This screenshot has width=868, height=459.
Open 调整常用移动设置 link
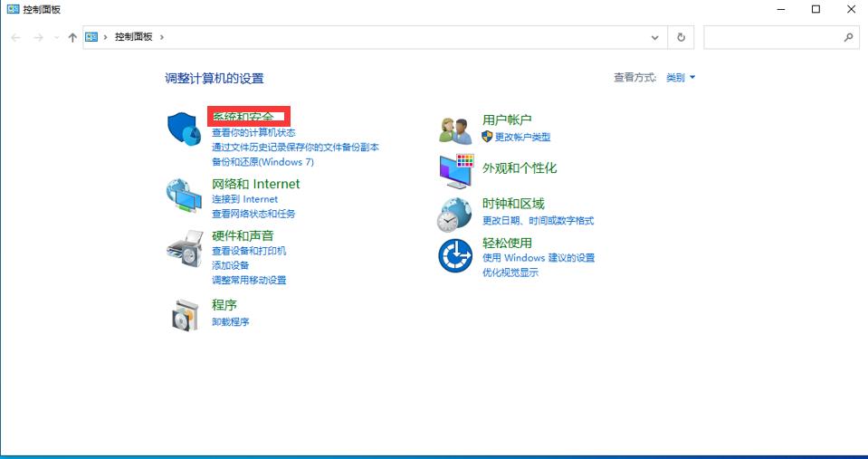pyautogui.click(x=249, y=280)
